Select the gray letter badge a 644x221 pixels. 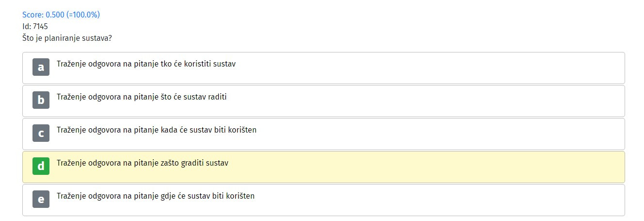coord(41,67)
